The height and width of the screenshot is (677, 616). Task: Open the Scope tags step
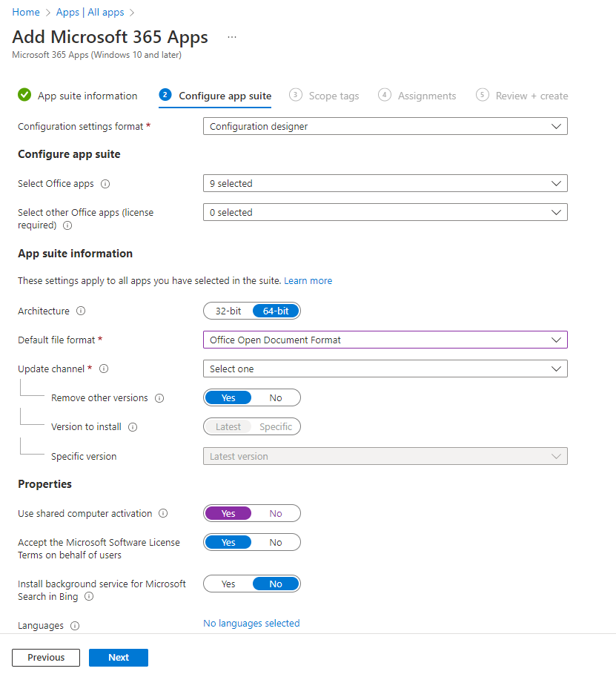pos(334,96)
